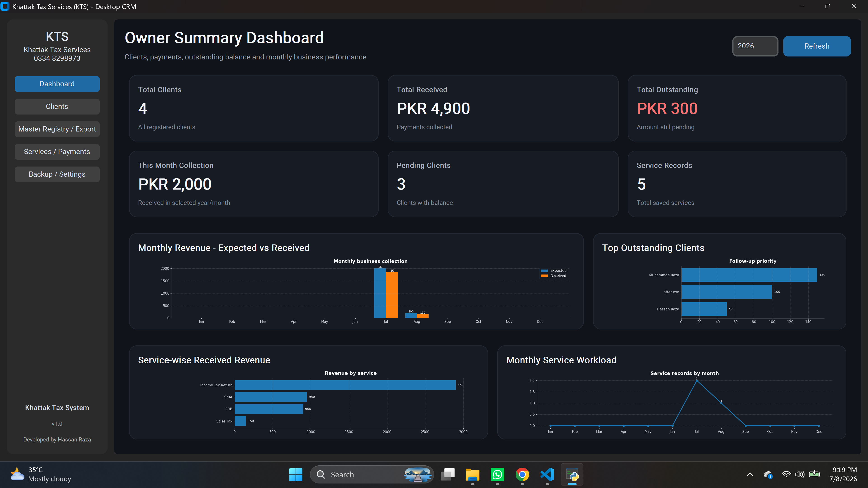Click the phone number 0334 8298973
The width and height of the screenshot is (868, 488).
point(57,58)
